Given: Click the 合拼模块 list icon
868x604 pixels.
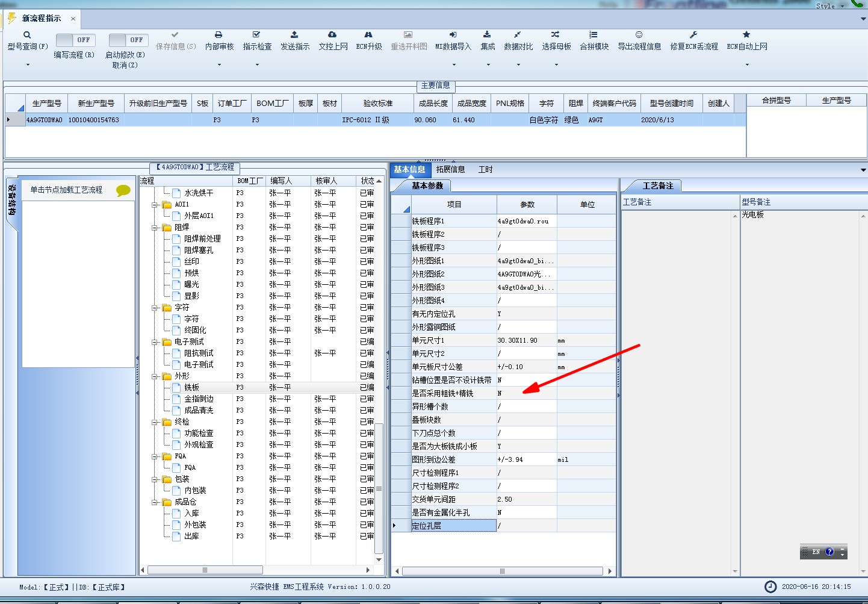Looking at the screenshot, I should [594, 35].
